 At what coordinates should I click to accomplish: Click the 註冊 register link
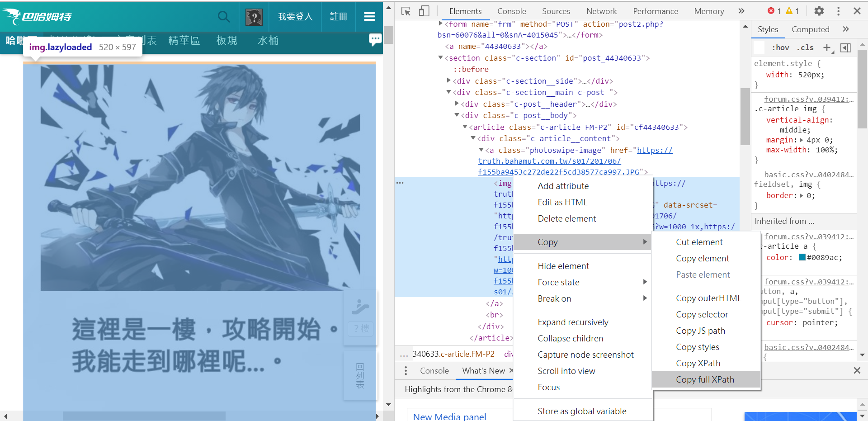tap(339, 17)
